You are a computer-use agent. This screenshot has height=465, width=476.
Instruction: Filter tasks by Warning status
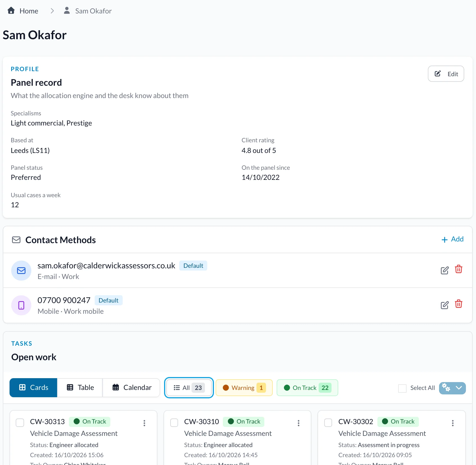(x=244, y=388)
